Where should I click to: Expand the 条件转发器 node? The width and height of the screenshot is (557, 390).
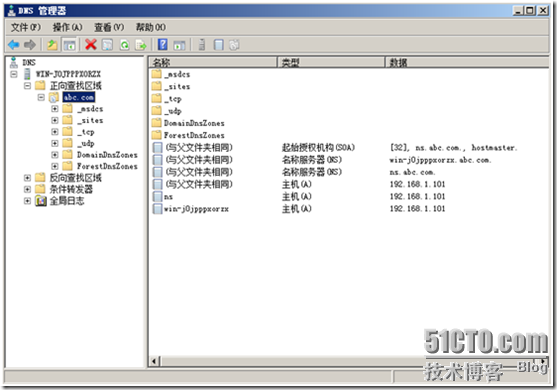pyautogui.click(x=27, y=189)
